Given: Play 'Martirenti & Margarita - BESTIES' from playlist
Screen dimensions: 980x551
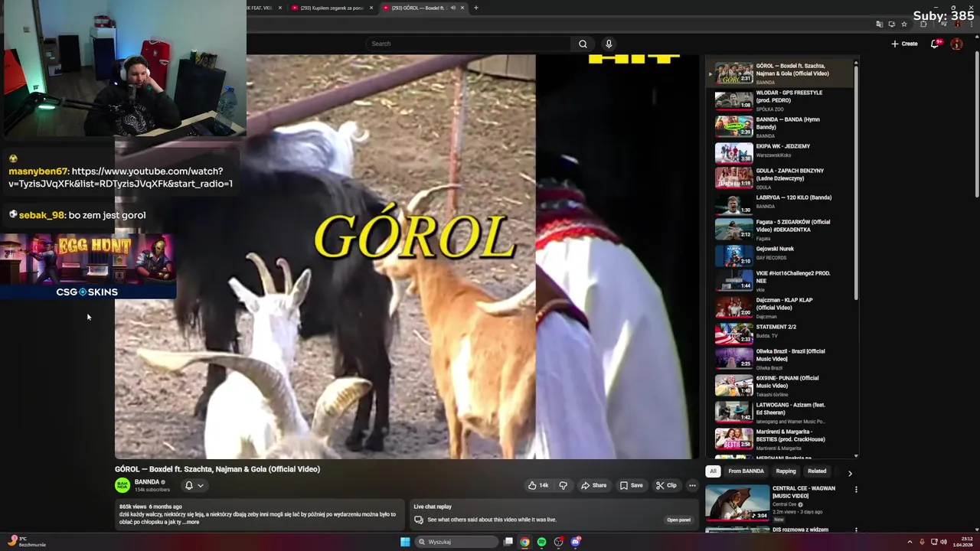Looking at the screenshot, I should pos(781,439).
